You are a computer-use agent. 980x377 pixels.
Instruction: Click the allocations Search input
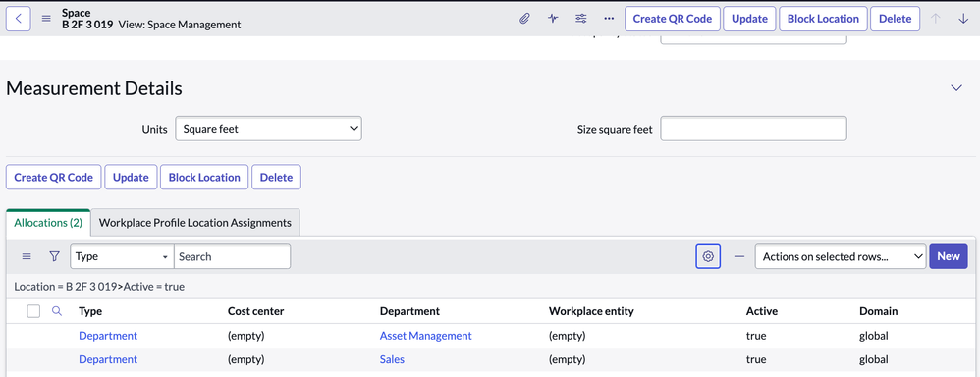click(x=232, y=256)
